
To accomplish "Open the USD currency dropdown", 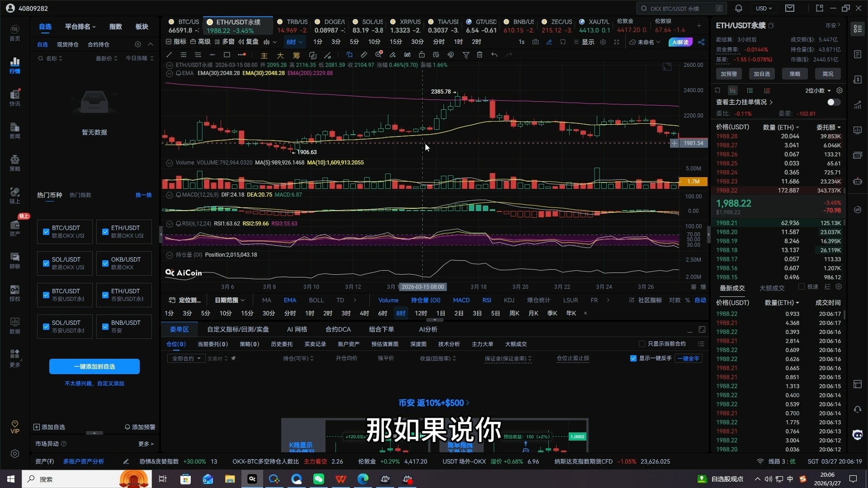I will (x=764, y=8).
